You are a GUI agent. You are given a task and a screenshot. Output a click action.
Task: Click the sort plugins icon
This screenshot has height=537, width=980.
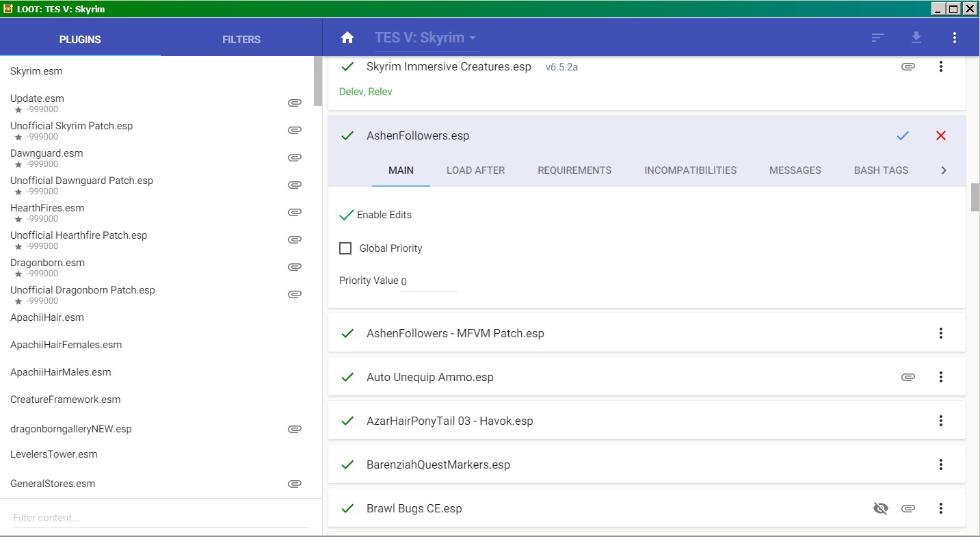pos(878,38)
